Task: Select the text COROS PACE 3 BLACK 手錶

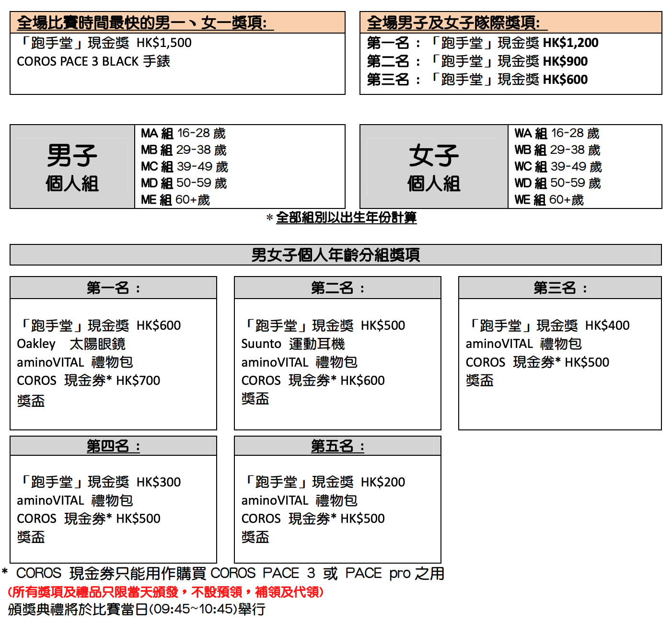Action: point(93,61)
